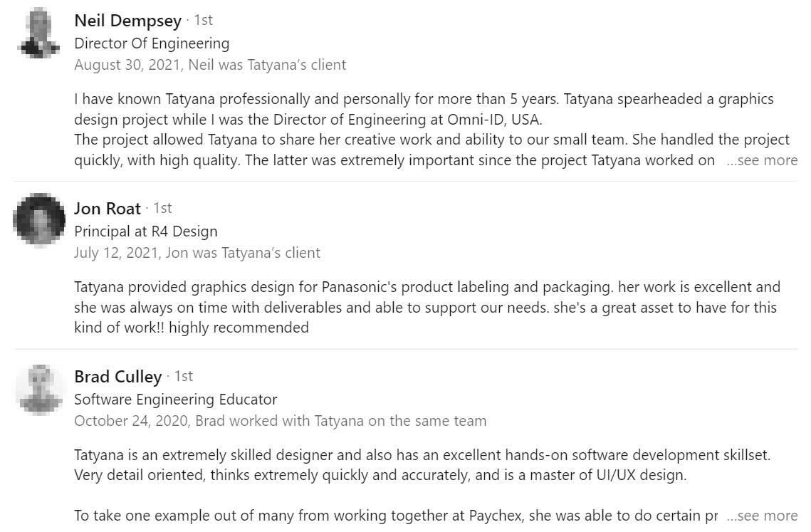The width and height of the screenshot is (811, 532).
Task: Click the October 24, 2020 relationship line
Action: pos(280,421)
